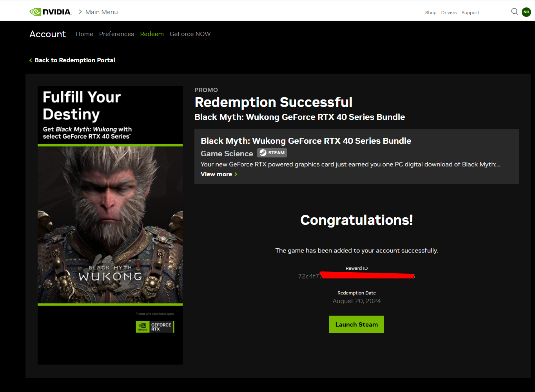Click the NVIDIA eye logo in the header
The image size is (535, 392).
[x=35, y=12]
